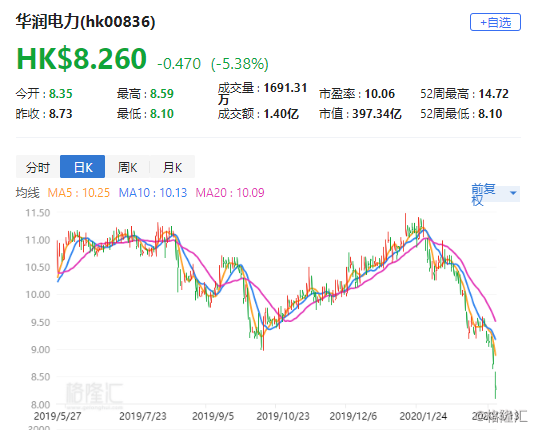Image resolution: width=535 pixels, height=430 pixels.
Task: Click the percent change (-5.38%)
Action: point(240,64)
